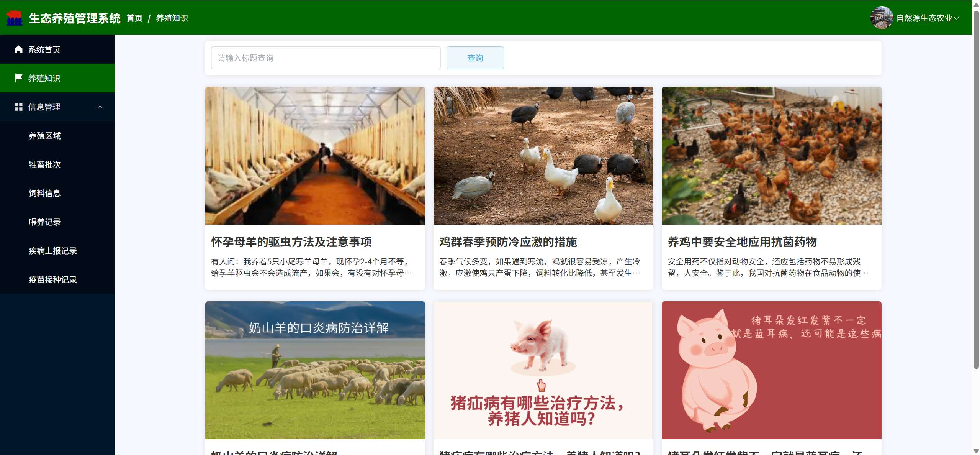
Task: Collapse the 信息管理 submenu chevron
Action: click(x=100, y=107)
